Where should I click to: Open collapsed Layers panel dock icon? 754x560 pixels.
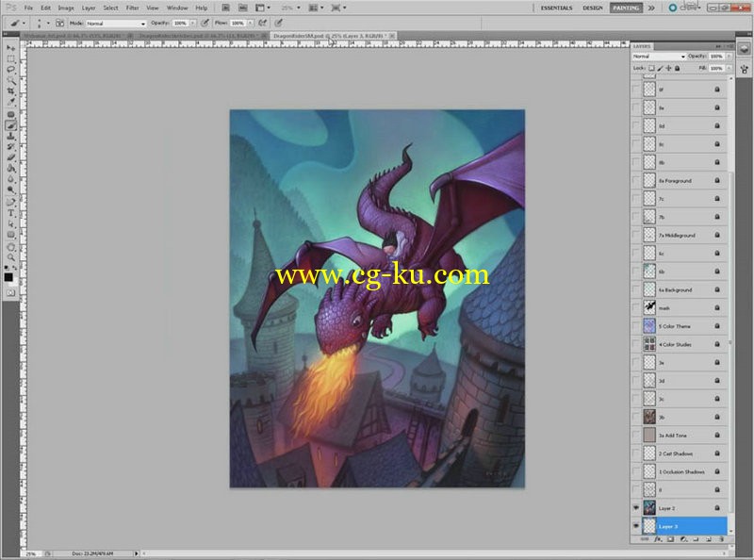point(744,49)
